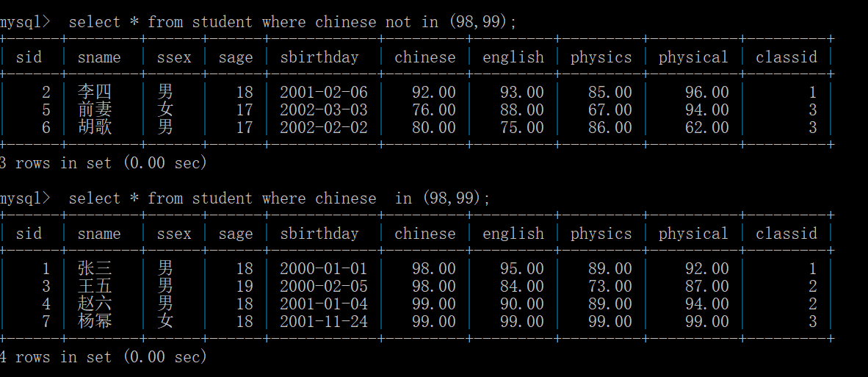Click the birthday value 2001-11-24

(323, 321)
